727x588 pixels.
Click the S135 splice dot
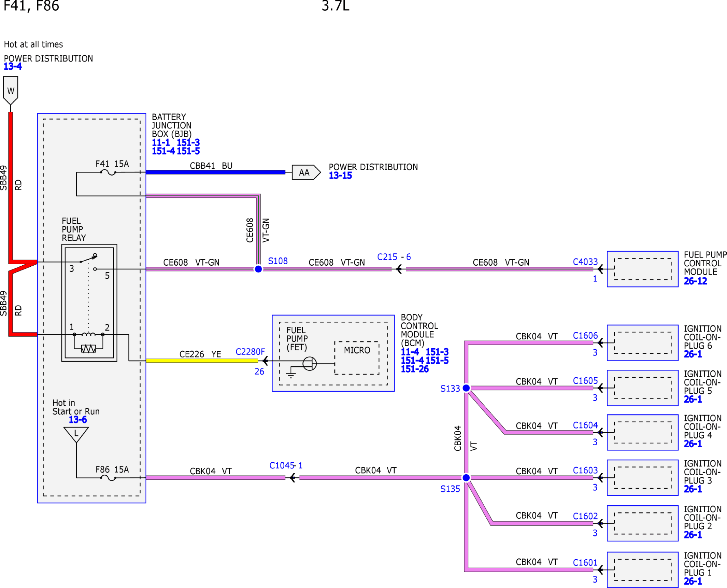466,477
